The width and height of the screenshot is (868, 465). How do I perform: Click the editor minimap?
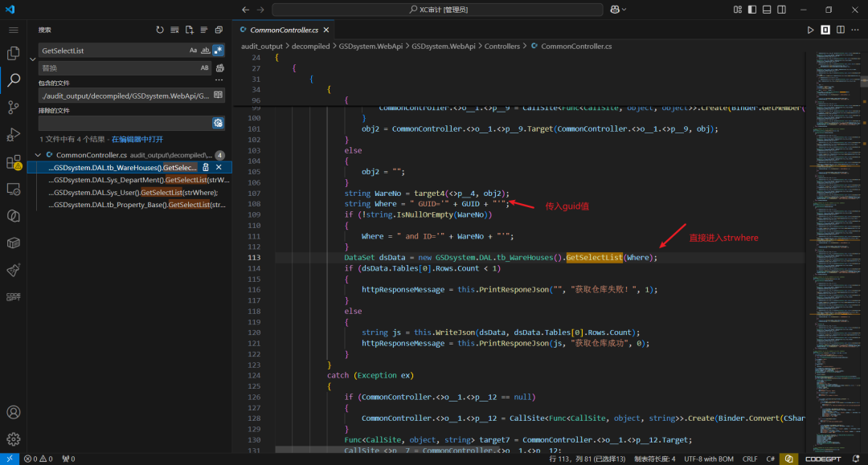[x=837, y=251]
